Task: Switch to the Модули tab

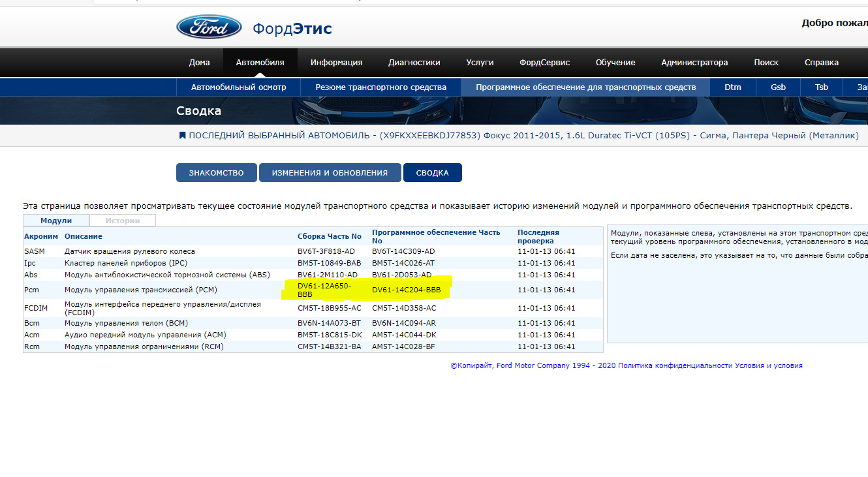Action: 55,221
